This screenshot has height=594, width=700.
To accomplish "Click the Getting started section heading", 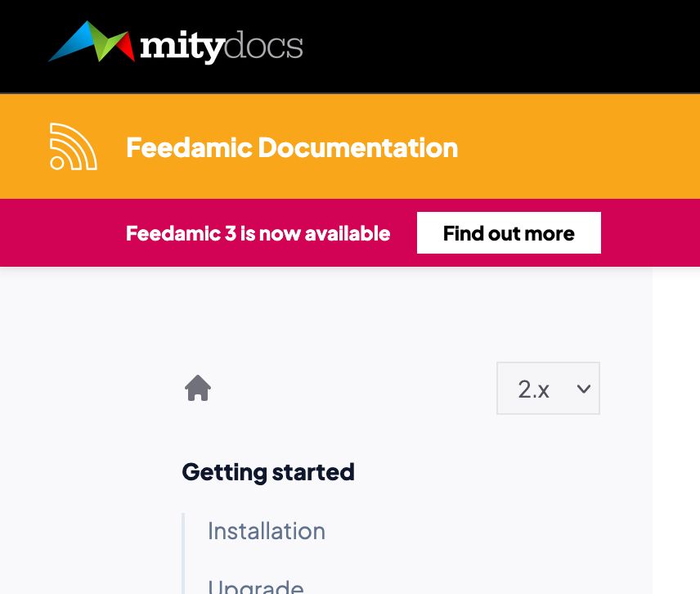I will click(268, 472).
